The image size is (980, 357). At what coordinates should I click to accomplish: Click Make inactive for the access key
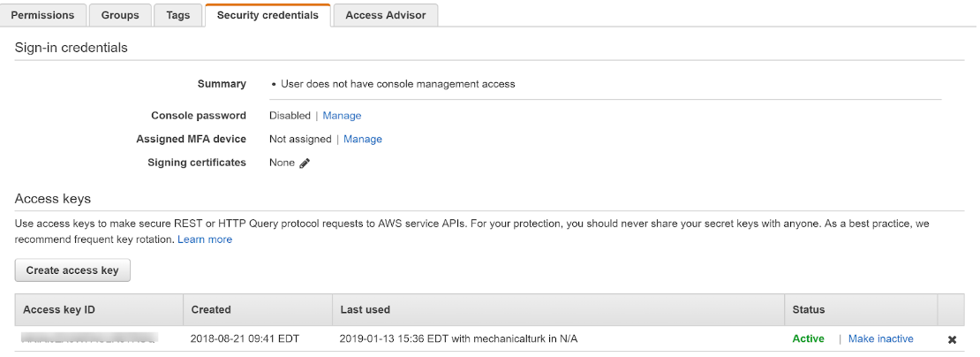[880, 338]
